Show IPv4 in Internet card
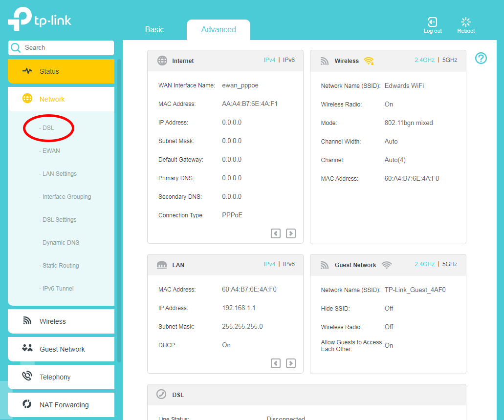Image resolution: width=504 pixels, height=420 pixels. [269, 60]
